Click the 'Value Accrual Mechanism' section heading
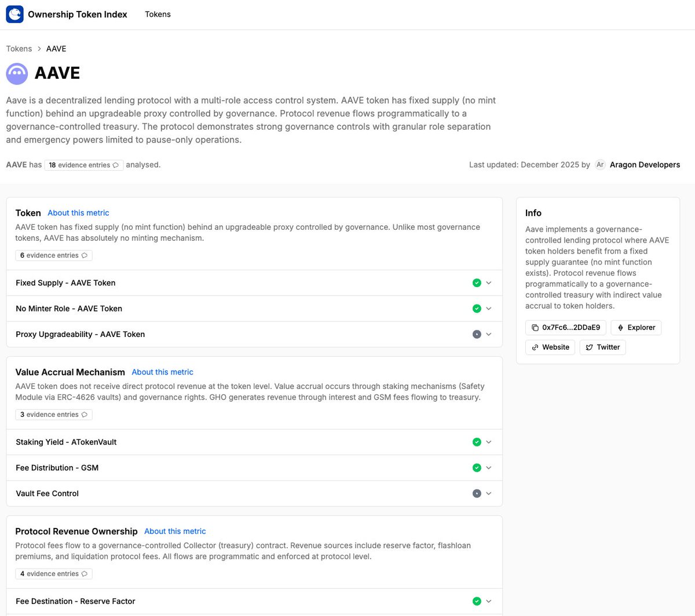Viewport: 695px width, 616px height. point(70,372)
